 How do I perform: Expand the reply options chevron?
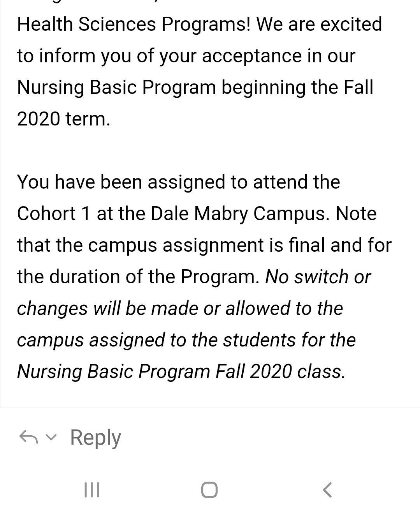tap(51, 438)
